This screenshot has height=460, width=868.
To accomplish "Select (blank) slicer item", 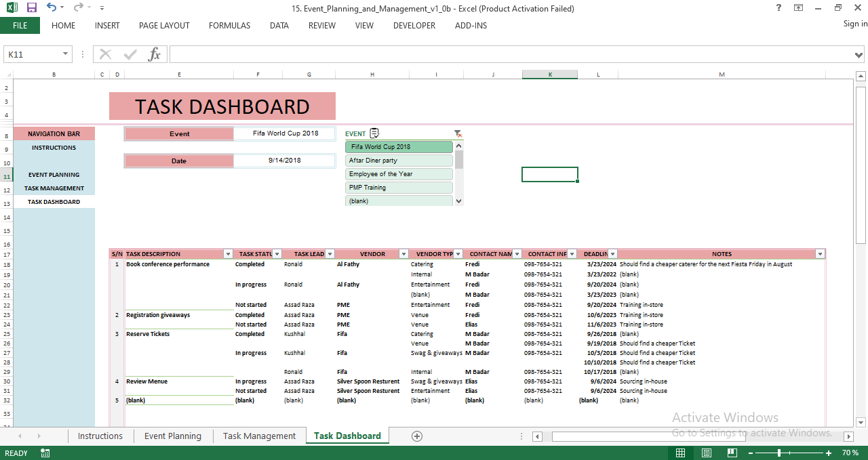I will (399, 201).
